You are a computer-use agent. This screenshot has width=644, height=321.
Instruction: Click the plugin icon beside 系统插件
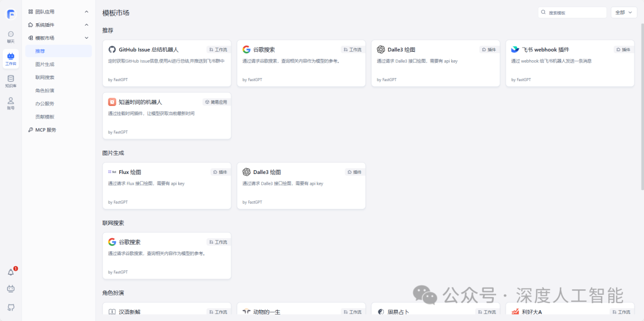click(x=30, y=25)
